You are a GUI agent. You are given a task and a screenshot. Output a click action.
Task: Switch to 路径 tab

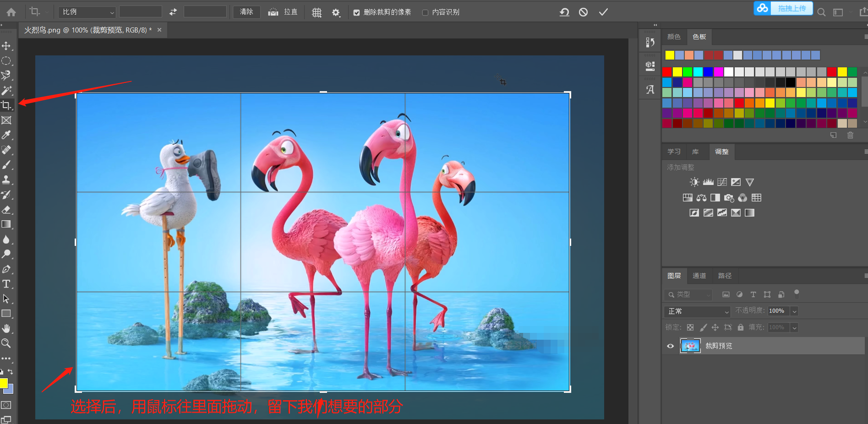pyautogui.click(x=725, y=276)
